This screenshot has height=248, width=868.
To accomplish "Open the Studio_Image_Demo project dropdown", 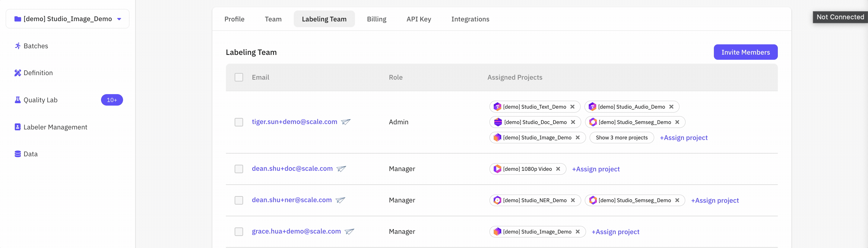I will (67, 19).
